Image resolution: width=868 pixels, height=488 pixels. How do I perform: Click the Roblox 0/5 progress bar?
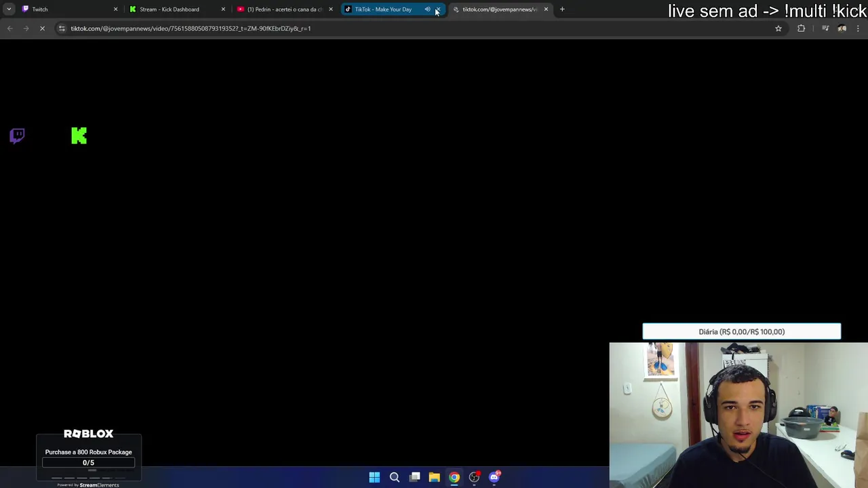tap(88, 462)
